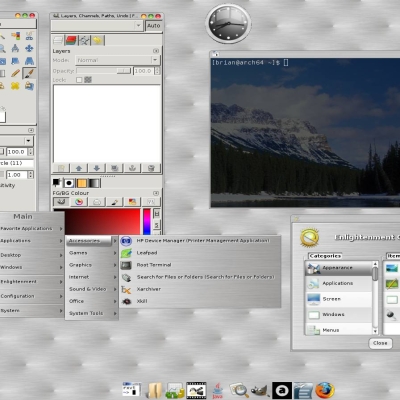The width and height of the screenshot is (400, 400).
Task: Select the Paintbrush tool in the toolbox
Action: (29, 73)
